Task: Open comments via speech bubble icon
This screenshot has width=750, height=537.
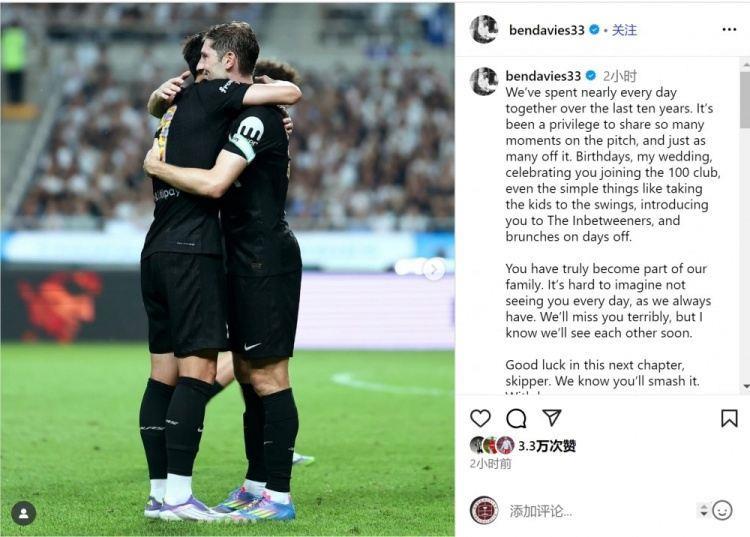Action: tap(516, 418)
